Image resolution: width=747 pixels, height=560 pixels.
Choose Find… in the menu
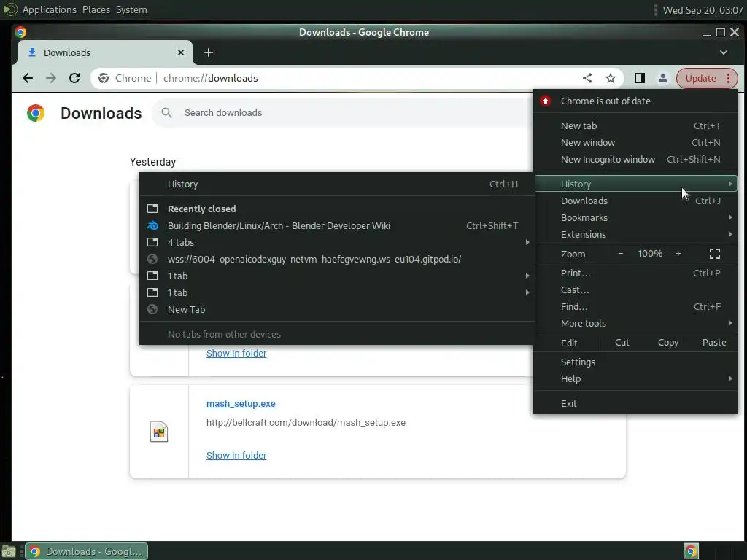point(636,307)
